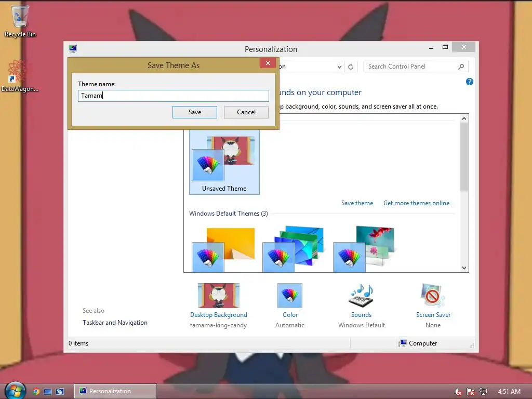This screenshot has width=532, height=399.
Task: Open the Desktop Background icon
Action: point(219,296)
